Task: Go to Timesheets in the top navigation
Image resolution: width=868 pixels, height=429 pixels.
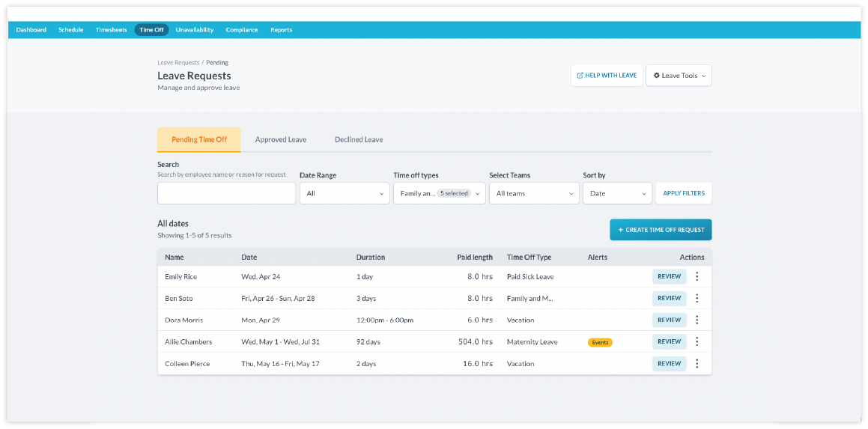Action: click(x=112, y=30)
